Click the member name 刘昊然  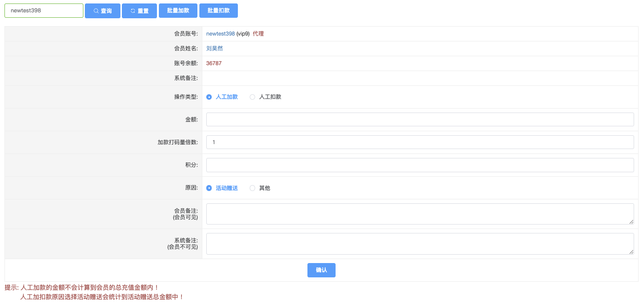click(x=214, y=48)
